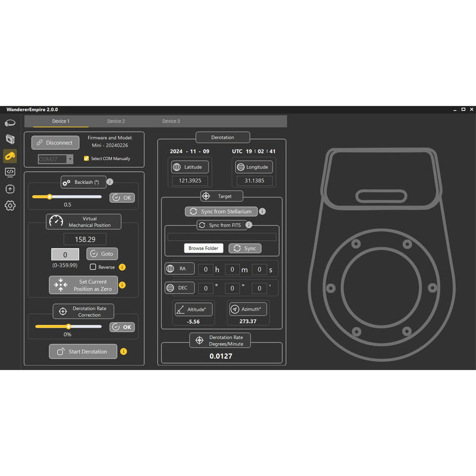The height and width of the screenshot is (476, 476).
Task: Click info icon beside Set Current Position
Action: tap(122, 285)
